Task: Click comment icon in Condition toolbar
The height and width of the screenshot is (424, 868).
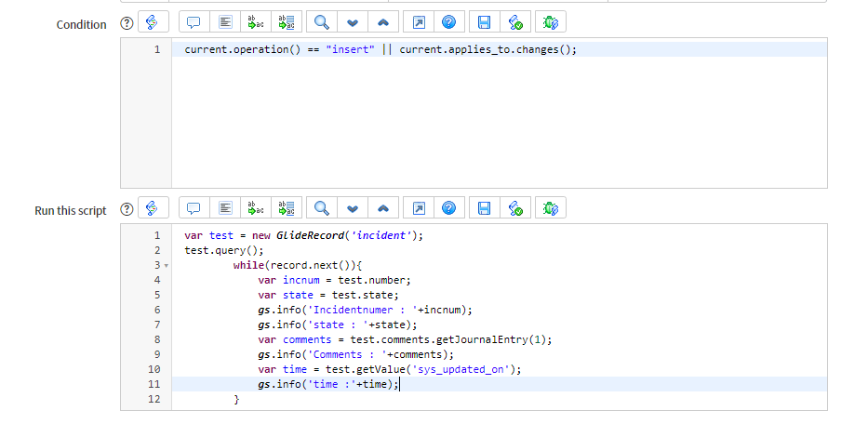Action: 194,23
